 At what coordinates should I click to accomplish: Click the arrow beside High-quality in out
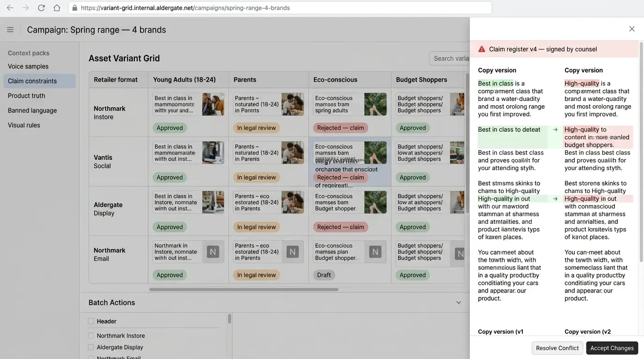[555, 199]
